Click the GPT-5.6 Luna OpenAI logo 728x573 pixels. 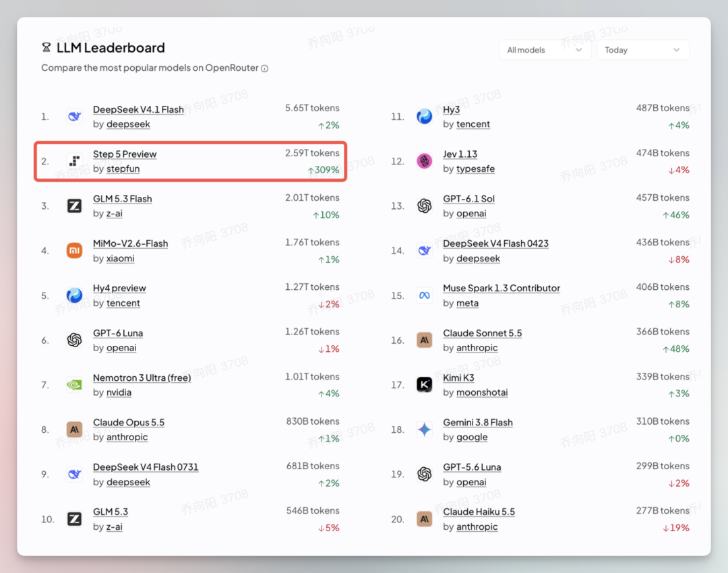(425, 474)
